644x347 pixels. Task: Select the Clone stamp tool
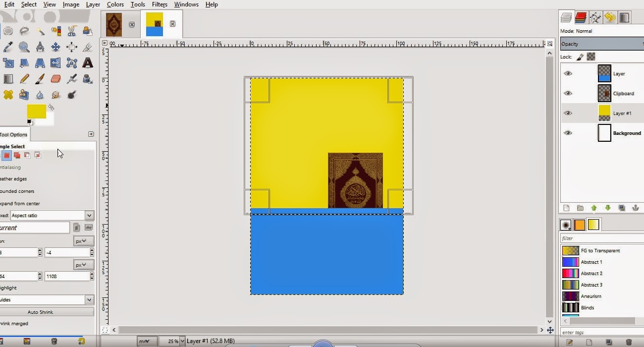tap(24, 94)
